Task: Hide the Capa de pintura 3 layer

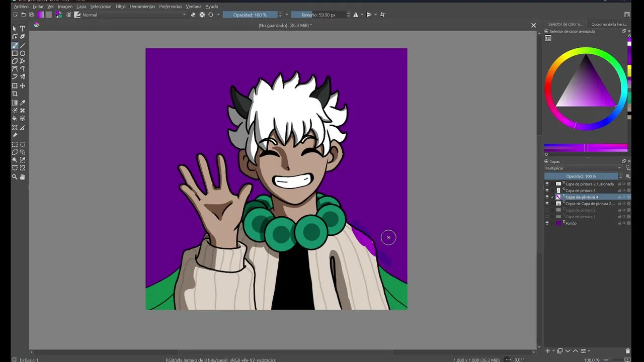Action: (547, 191)
